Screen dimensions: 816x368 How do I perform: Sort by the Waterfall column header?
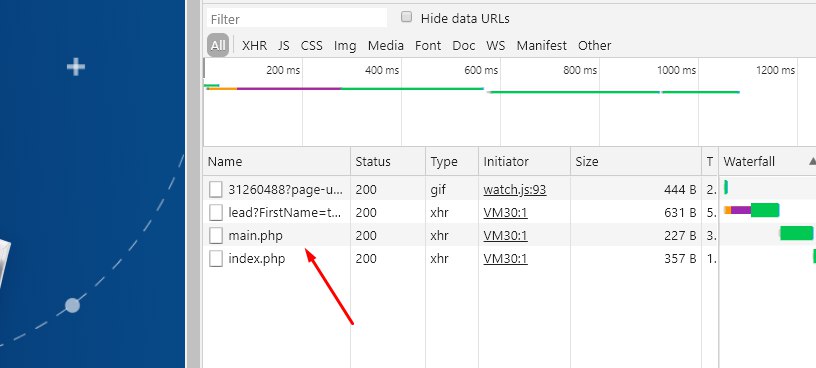click(x=767, y=161)
